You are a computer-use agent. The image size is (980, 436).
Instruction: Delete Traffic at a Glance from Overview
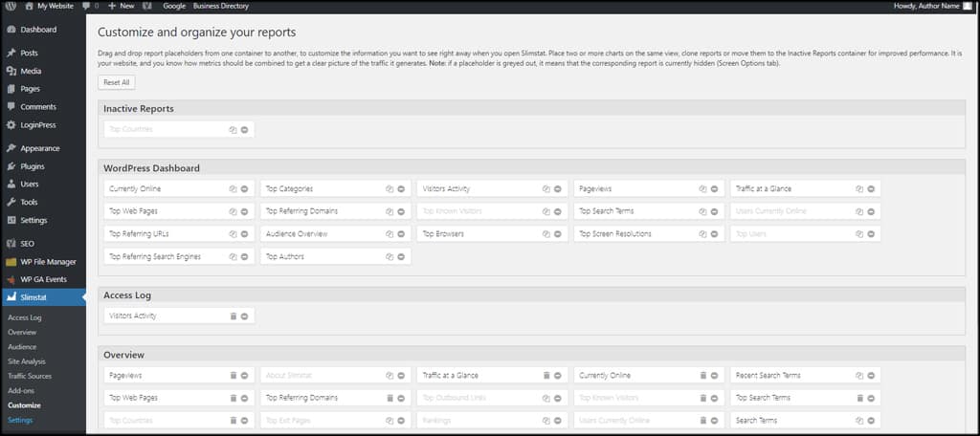[x=546, y=376]
